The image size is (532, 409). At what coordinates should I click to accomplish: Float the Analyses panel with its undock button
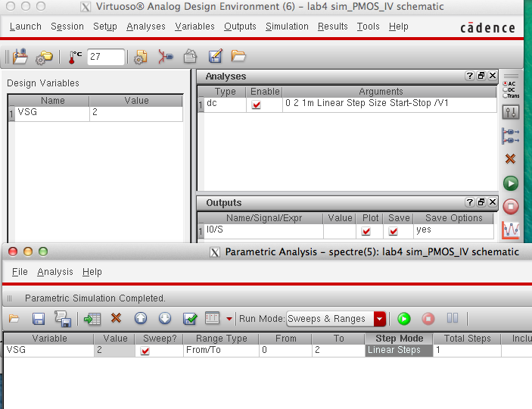(x=481, y=76)
